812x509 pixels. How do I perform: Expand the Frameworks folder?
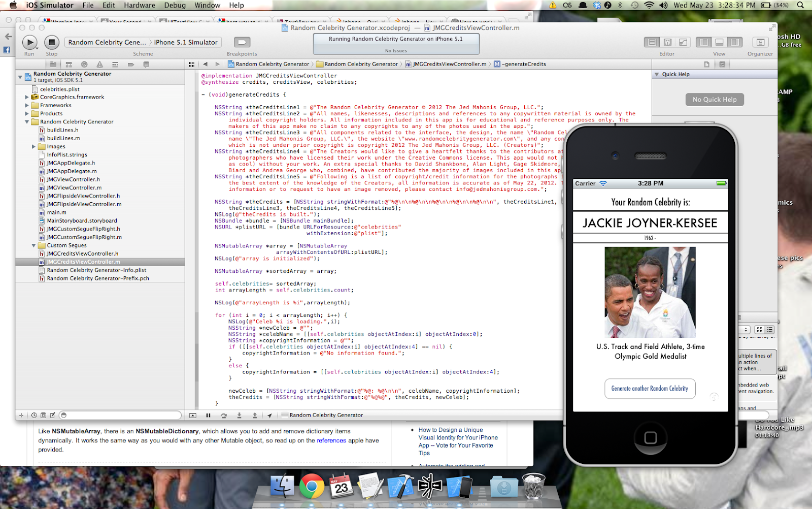click(x=27, y=106)
